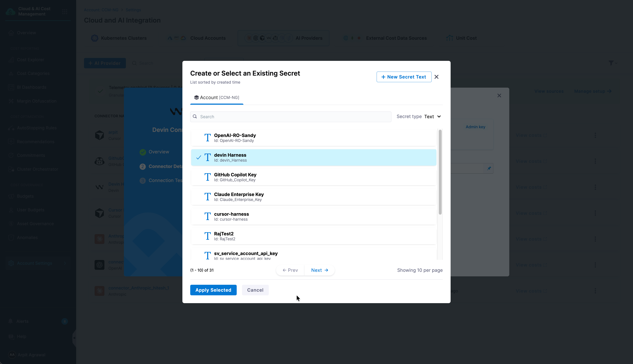The width and height of the screenshot is (633, 364).
Task: Click the text icon of Claude Enterprise Key
Action: click(208, 197)
